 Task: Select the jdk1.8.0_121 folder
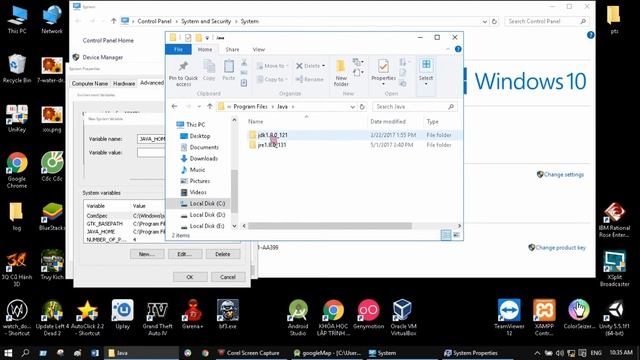[272, 135]
